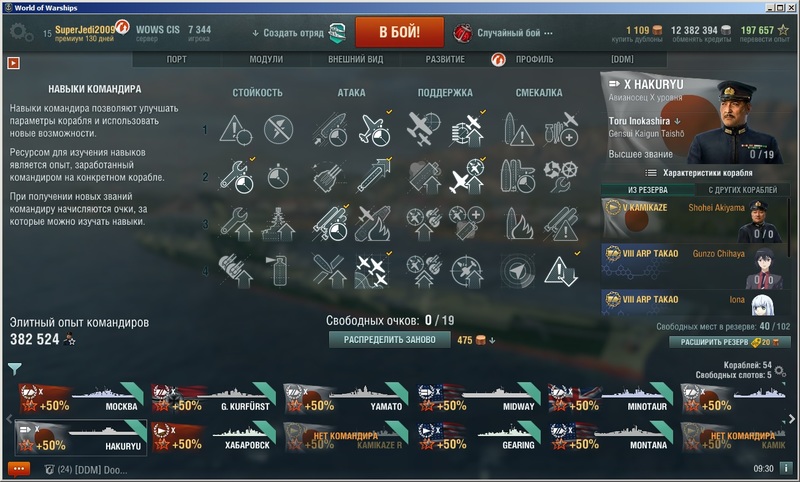This screenshot has height=482, width=800.
Task: Open the orange chat bubble icon
Action: 19,468
